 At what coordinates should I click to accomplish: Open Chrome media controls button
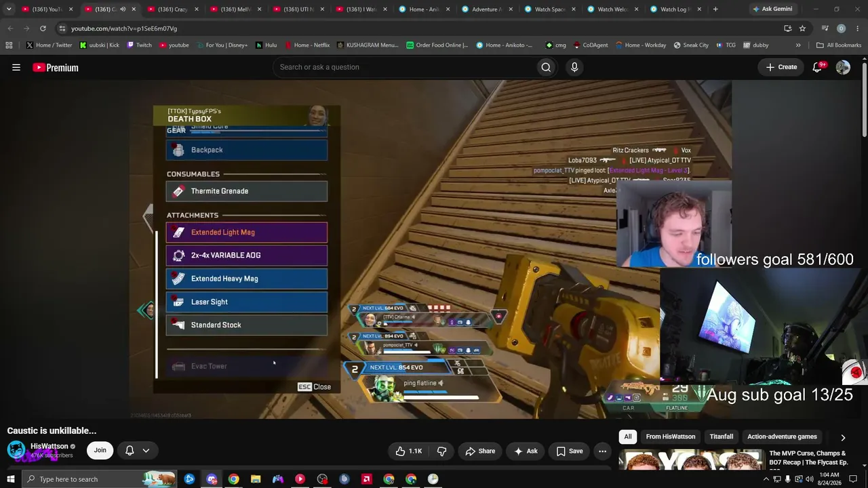coord(825,28)
